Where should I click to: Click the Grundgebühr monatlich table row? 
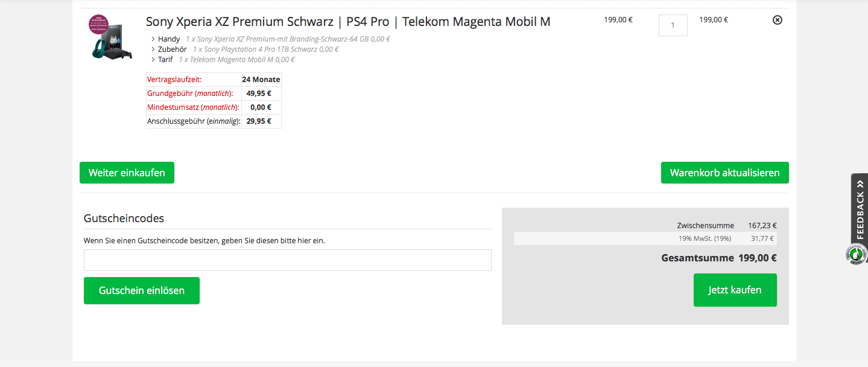click(x=214, y=94)
